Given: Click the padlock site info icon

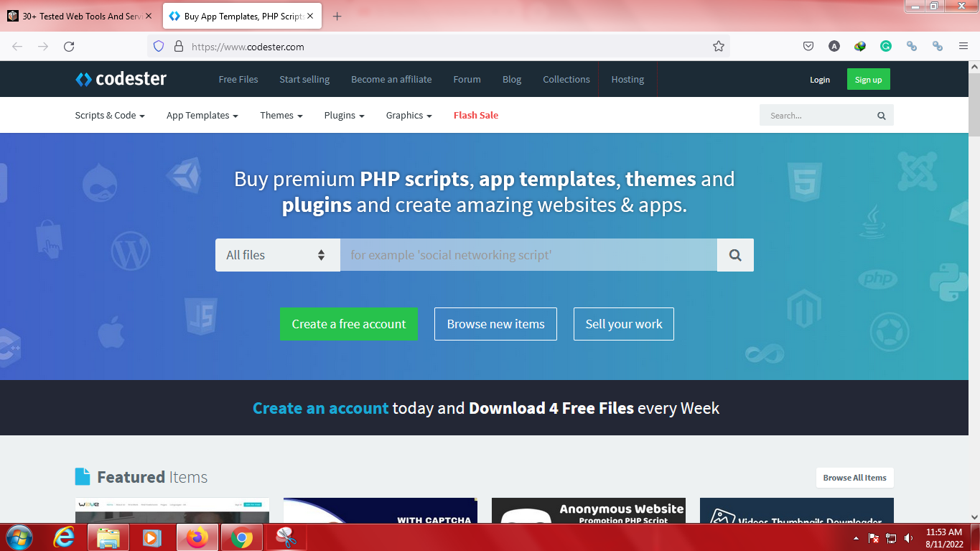Looking at the screenshot, I should (x=179, y=47).
